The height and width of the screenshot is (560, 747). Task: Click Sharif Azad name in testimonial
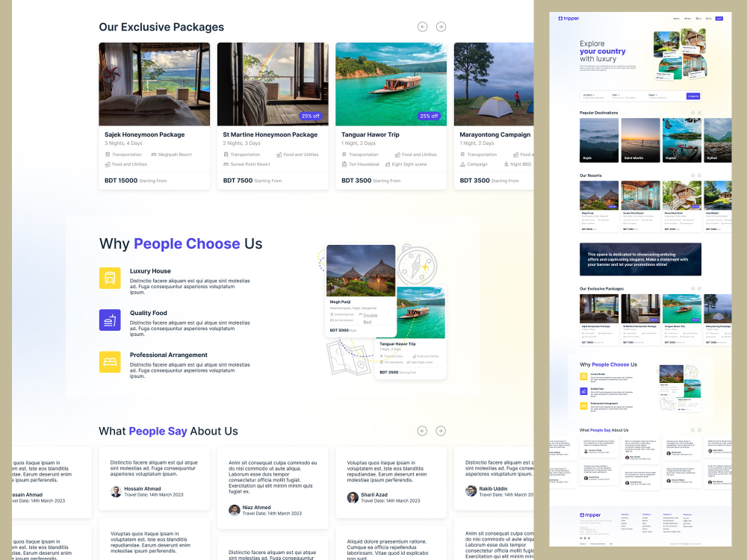374,495
